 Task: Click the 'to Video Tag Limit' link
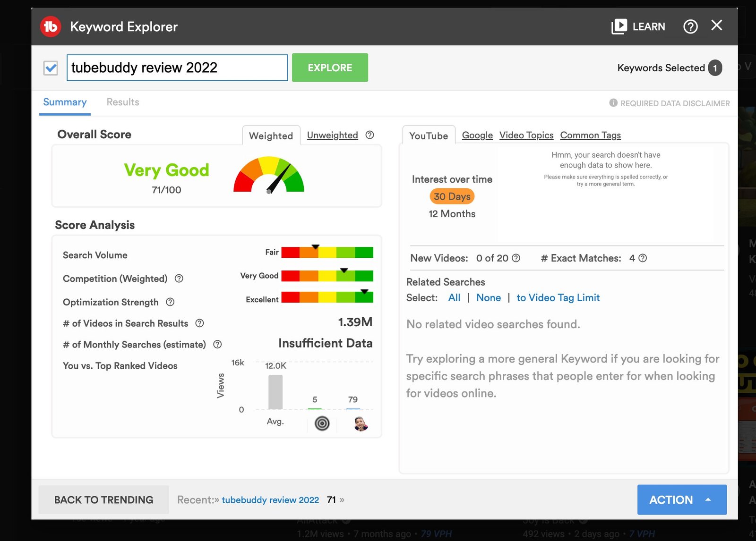click(558, 298)
